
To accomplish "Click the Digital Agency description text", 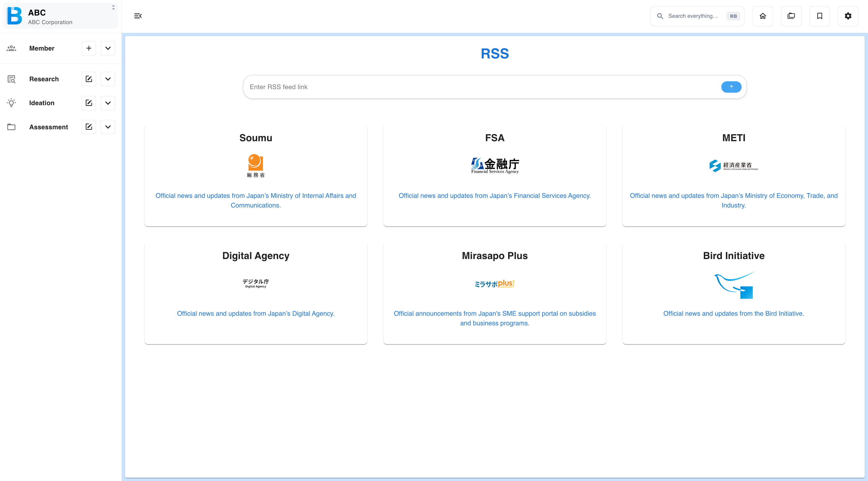I will pyautogui.click(x=256, y=313).
